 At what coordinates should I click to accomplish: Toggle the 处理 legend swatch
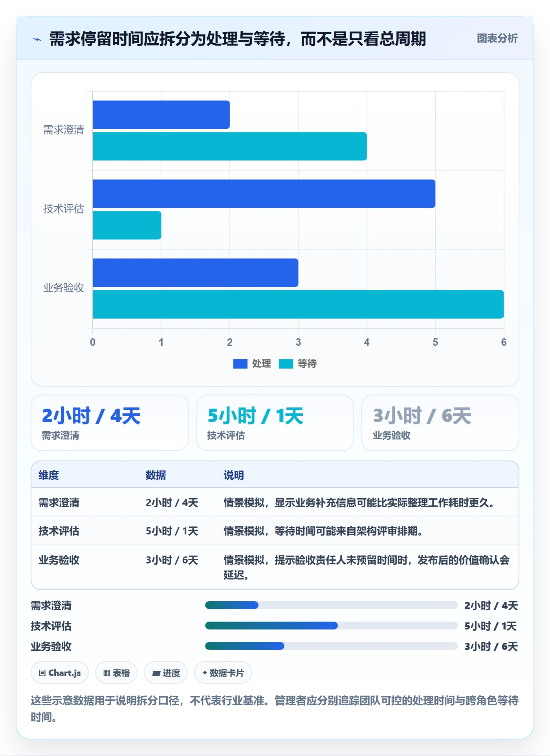(240, 364)
